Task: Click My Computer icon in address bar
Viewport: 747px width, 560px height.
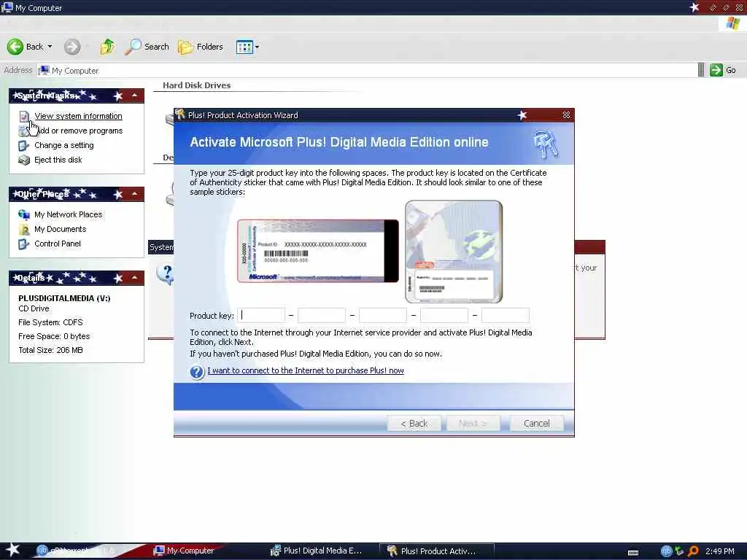Action: point(44,71)
